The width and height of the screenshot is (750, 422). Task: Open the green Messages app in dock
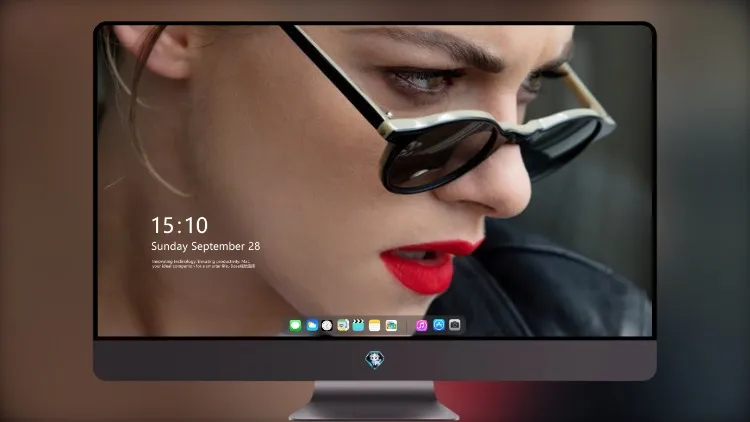click(x=295, y=325)
